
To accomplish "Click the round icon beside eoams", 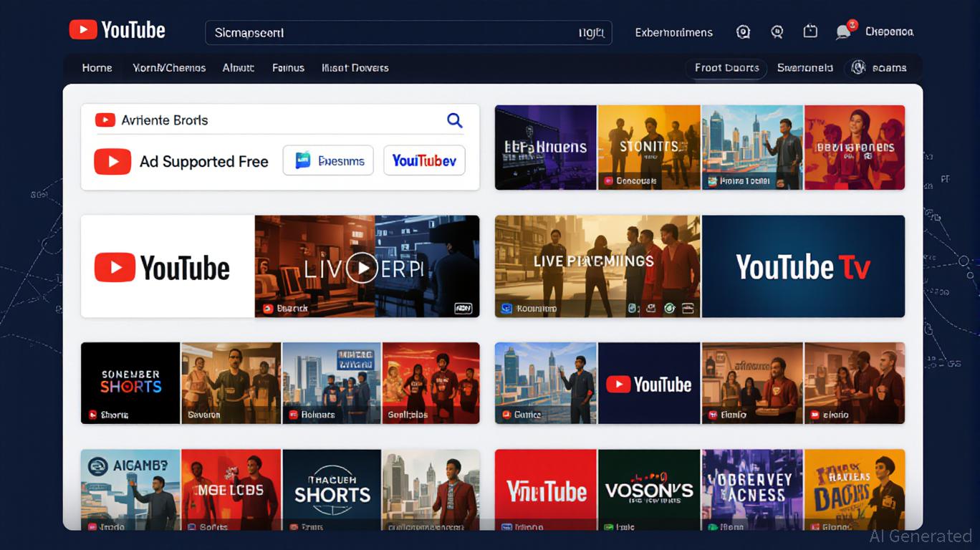I will tap(857, 68).
